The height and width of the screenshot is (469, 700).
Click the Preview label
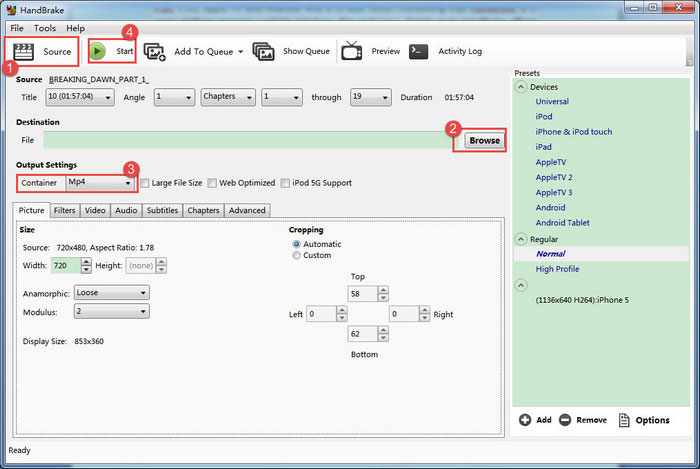click(x=386, y=51)
